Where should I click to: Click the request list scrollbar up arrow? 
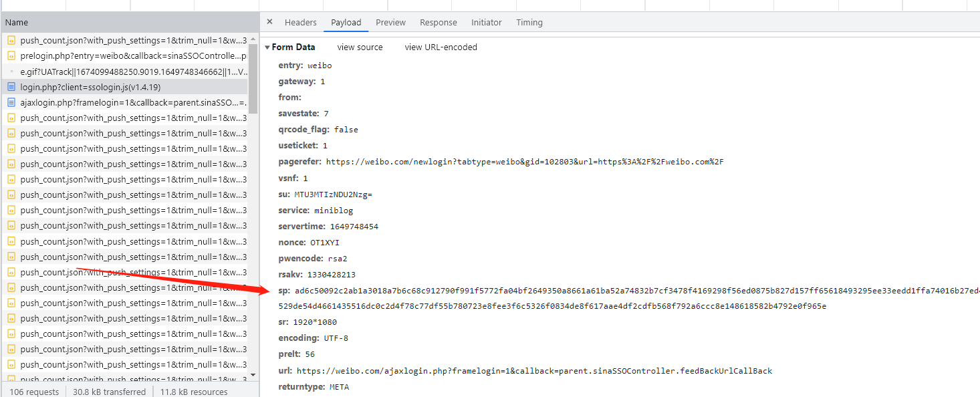click(x=253, y=37)
